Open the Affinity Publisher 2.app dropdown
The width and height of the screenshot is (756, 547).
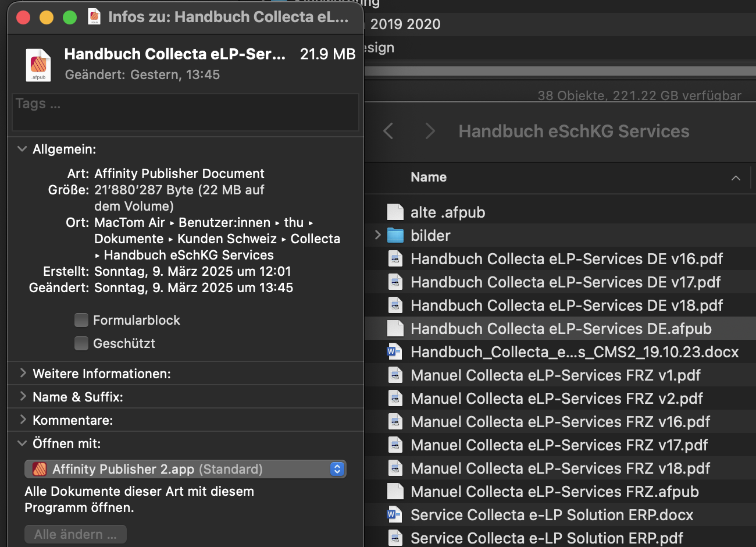[186, 469]
